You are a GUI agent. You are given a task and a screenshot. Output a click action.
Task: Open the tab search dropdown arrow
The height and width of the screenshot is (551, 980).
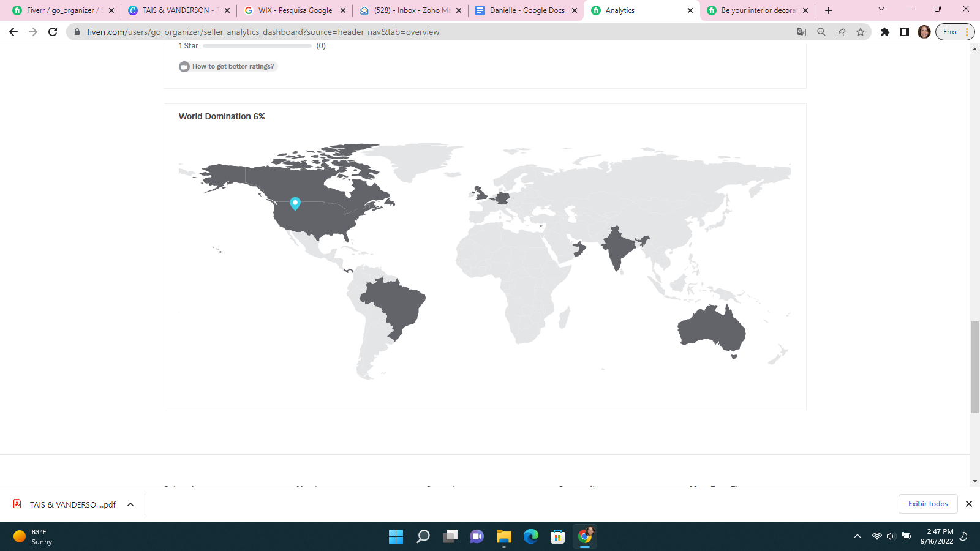pos(881,9)
